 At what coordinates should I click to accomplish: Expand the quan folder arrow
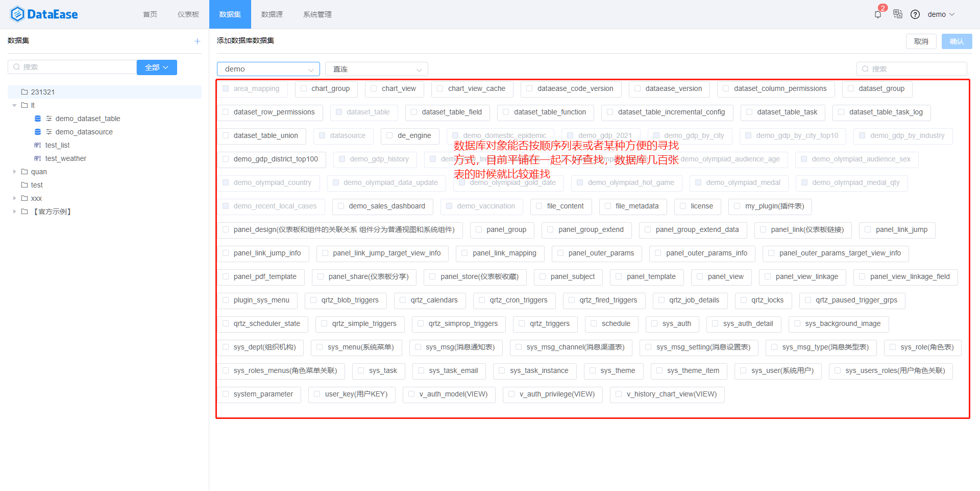point(14,172)
